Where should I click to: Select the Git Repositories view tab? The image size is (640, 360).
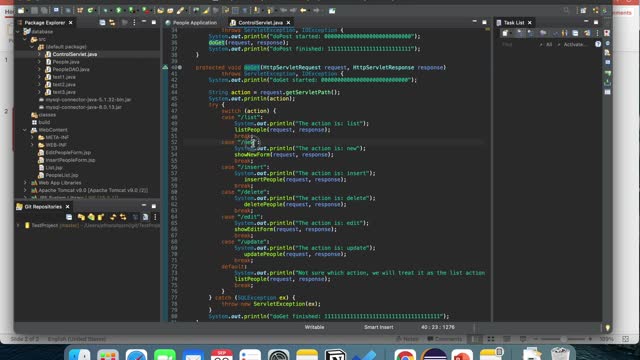pos(43,207)
